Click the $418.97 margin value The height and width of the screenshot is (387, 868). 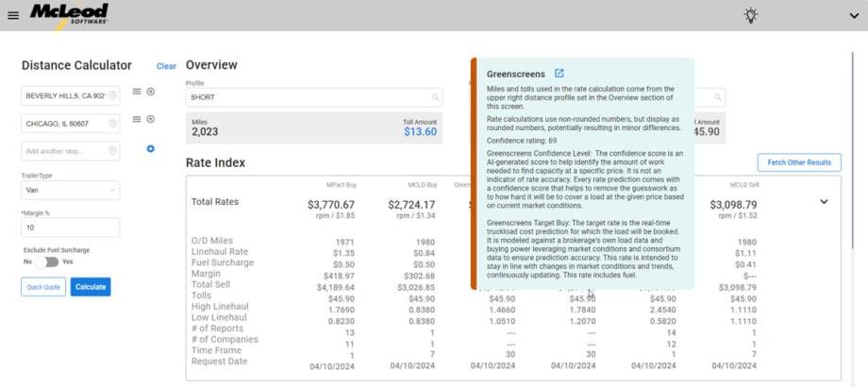tap(340, 276)
